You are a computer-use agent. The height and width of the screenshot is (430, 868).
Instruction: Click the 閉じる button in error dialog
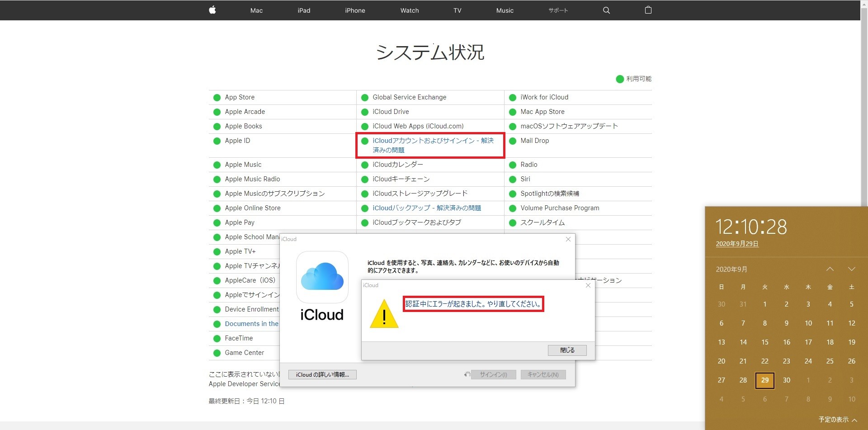point(567,350)
